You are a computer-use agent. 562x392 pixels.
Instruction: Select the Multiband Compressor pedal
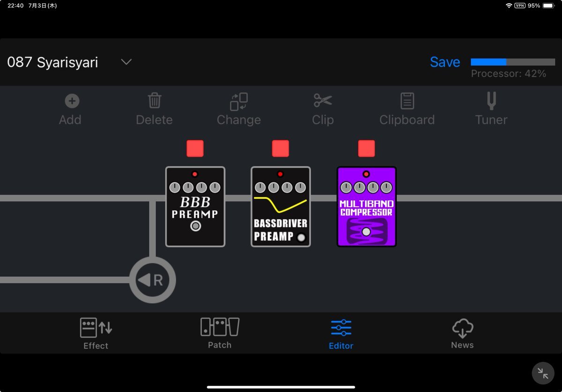367,207
